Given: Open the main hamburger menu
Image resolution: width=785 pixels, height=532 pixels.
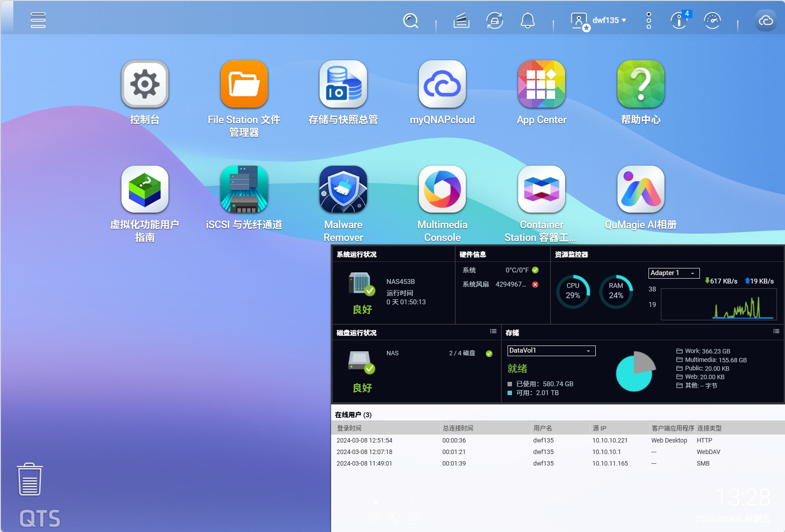Looking at the screenshot, I should [38, 20].
